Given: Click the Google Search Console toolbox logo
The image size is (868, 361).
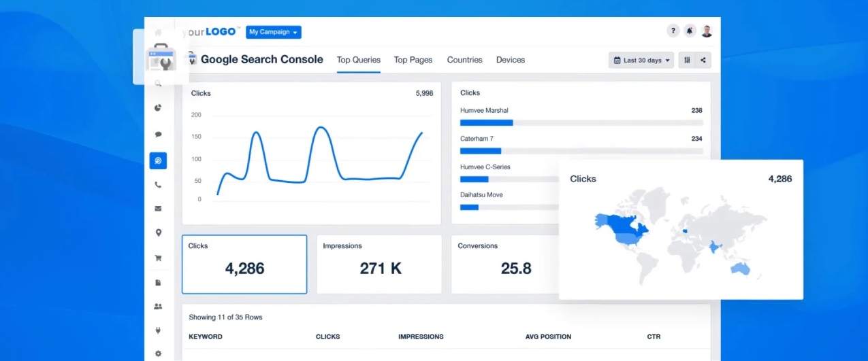Looking at the screenshot, I should 162,57.
